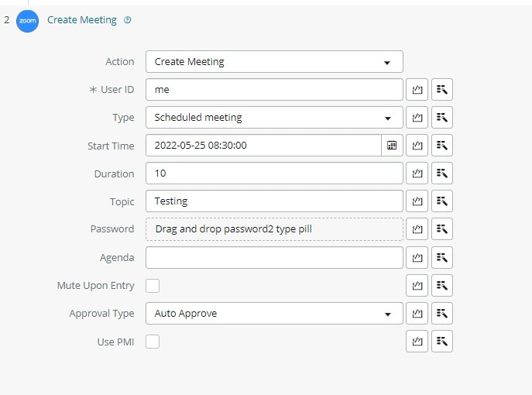Click the Duration field showing 10

pos(274,173)
